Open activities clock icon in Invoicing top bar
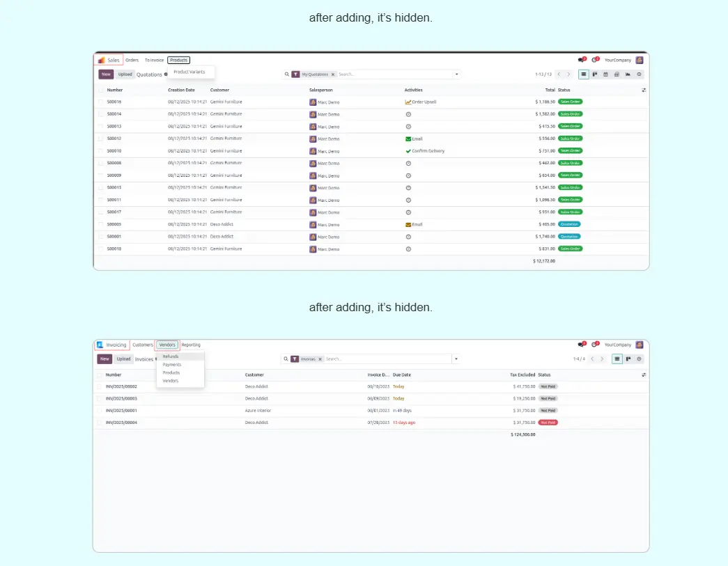 pos(594,345)
